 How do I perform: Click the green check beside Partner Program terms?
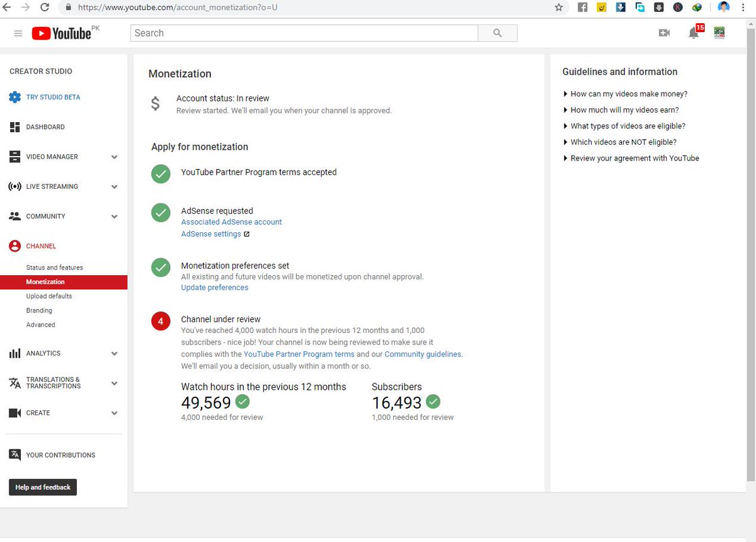pyautogui.click(x=161, y=174)
